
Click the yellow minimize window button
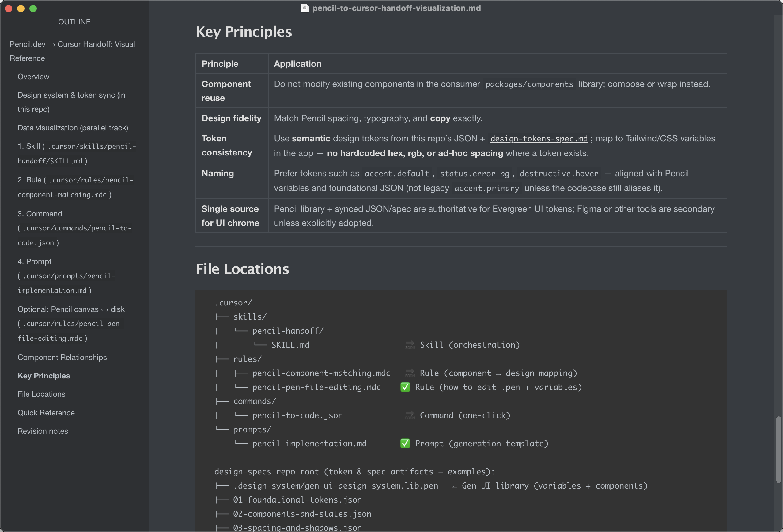click(21, 9)
